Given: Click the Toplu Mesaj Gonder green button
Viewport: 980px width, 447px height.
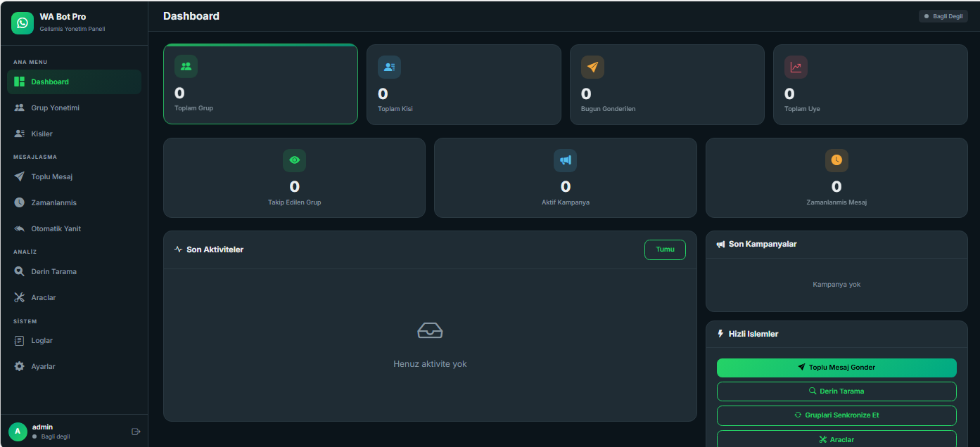Looking at the screenshot, I should (x=836, y=368).
